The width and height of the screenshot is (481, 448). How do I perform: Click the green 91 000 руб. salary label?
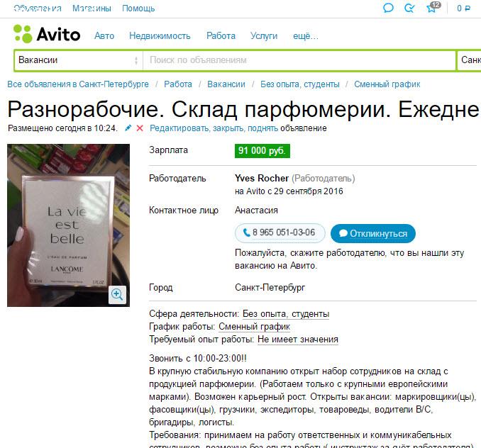(x=262, y=151)
